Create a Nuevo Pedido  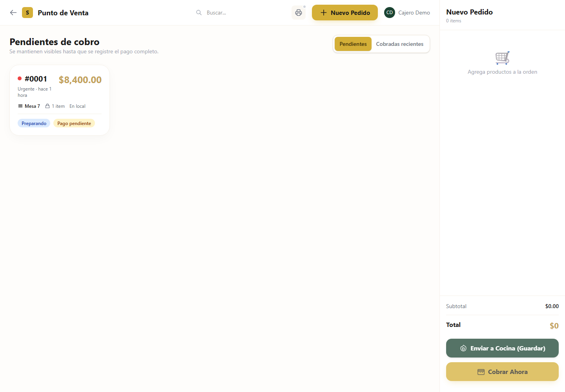(x=345, y=13)
